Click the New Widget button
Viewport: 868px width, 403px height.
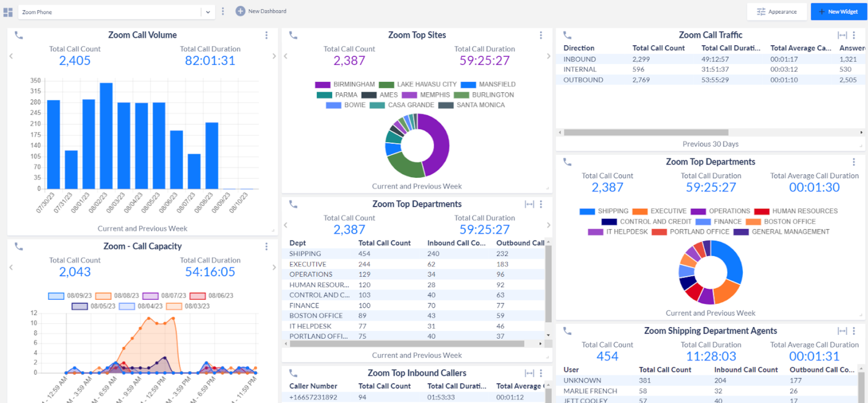838,12
